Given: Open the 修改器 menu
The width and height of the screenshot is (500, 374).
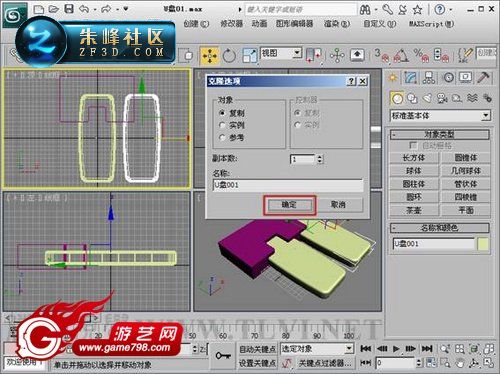Looking at the screenshot, I should 231,24.
